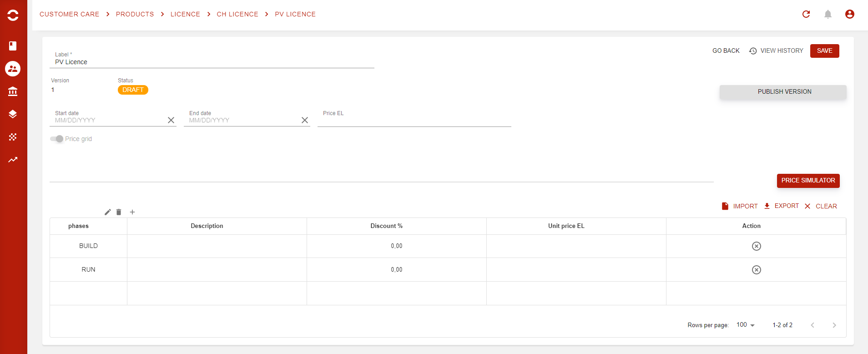Click the trash delete icon above table

(x=119, y=212)
